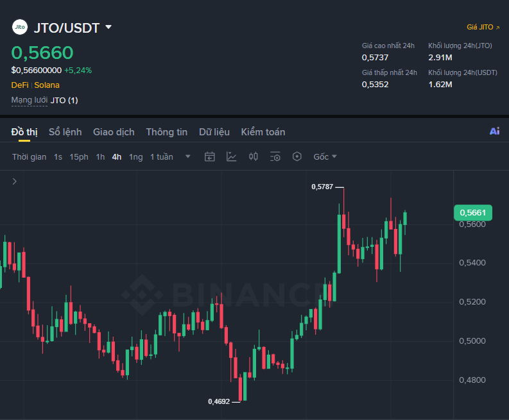Expand the drawing tools sidebar chevron
Image resolution: width=509 pixels, height=420 pixels.
click(14, 181)
